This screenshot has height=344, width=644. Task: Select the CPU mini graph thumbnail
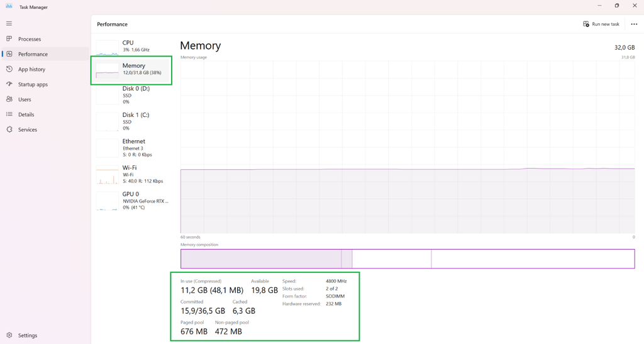[x=107, y=48]
